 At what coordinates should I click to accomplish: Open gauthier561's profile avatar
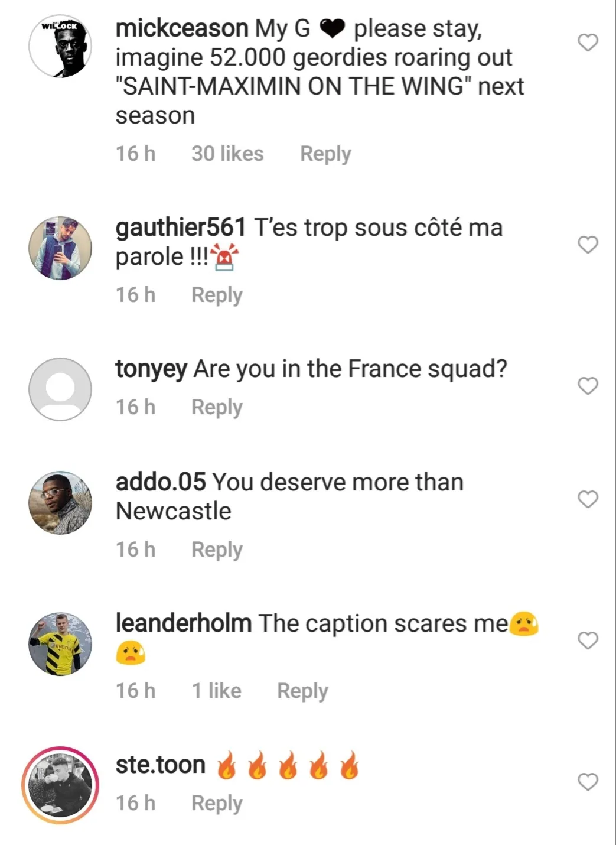(x=60, y=248)
